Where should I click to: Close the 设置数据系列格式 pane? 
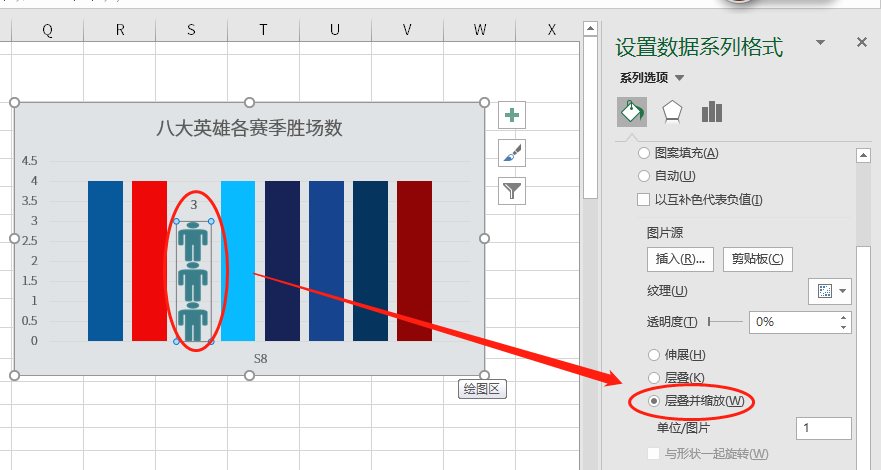click(x=862, y=42)
